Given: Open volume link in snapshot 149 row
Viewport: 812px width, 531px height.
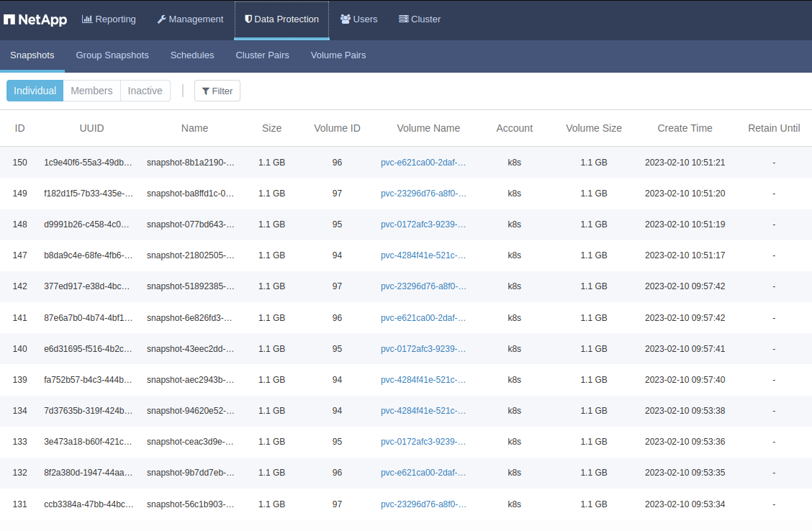Looking at the screenshot, I should click(x=423, y=194).
